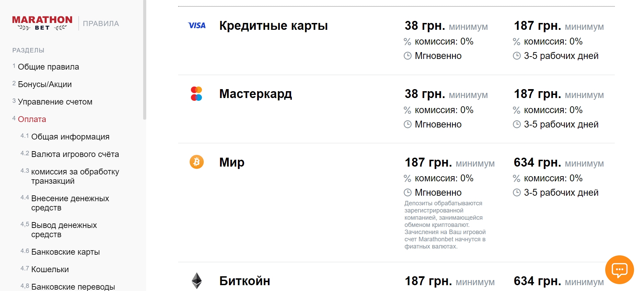Open Валюта игрового счёта rules
Image resolution: width=644 pixels, height=291 pixels.
tap(75, 154)
